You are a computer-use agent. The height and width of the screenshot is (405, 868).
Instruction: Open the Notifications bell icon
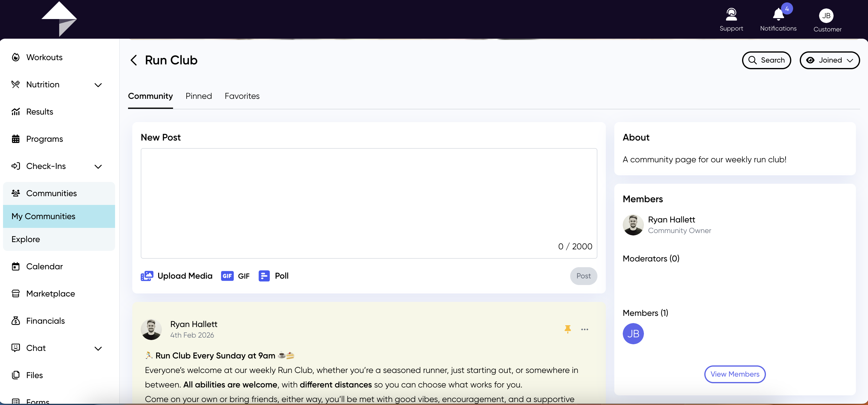tap(778, 15)
